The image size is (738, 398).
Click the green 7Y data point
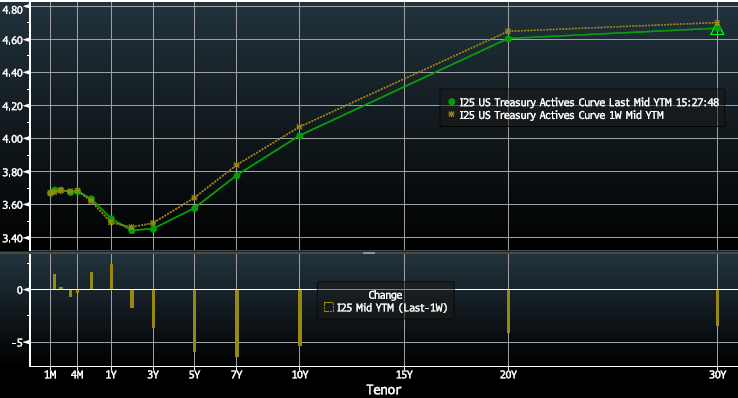pos(237,175)
